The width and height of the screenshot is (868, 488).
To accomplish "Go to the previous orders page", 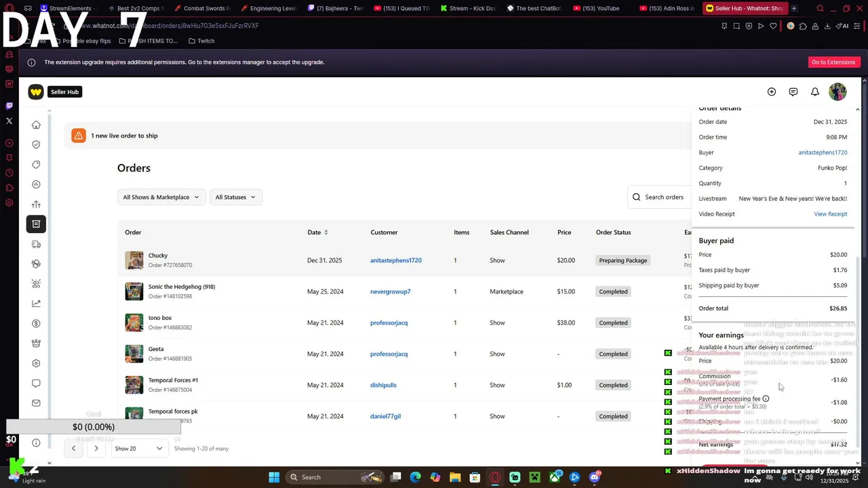I will click(74, 448).
